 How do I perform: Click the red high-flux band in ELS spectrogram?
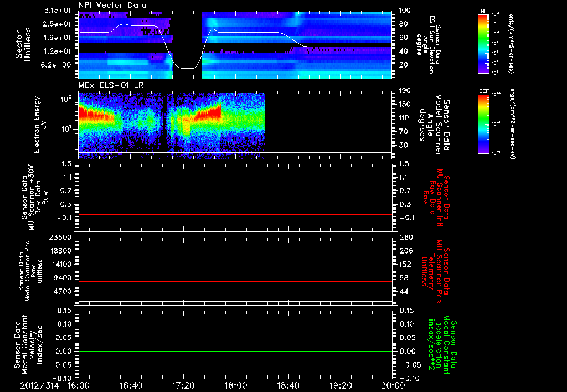pyautogui.click(x=207, y=113)
